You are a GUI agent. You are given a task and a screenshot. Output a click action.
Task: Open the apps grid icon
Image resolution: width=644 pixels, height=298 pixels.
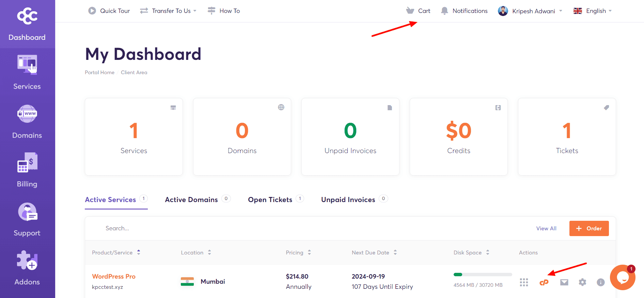(524, 282)
